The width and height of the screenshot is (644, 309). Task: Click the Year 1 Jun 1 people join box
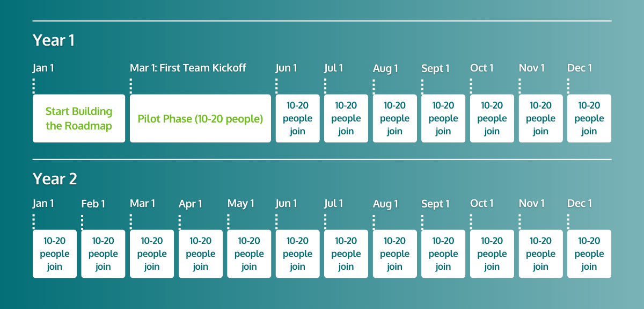[x=297, y=118]
